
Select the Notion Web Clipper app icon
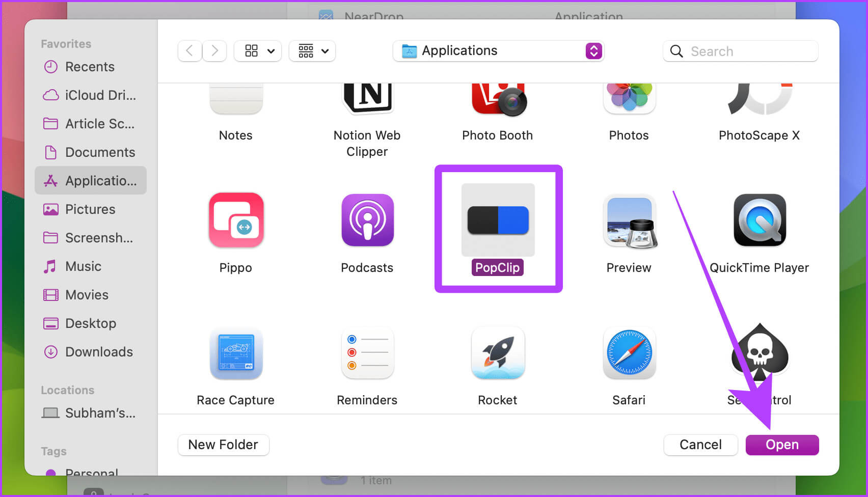(367, 99)
